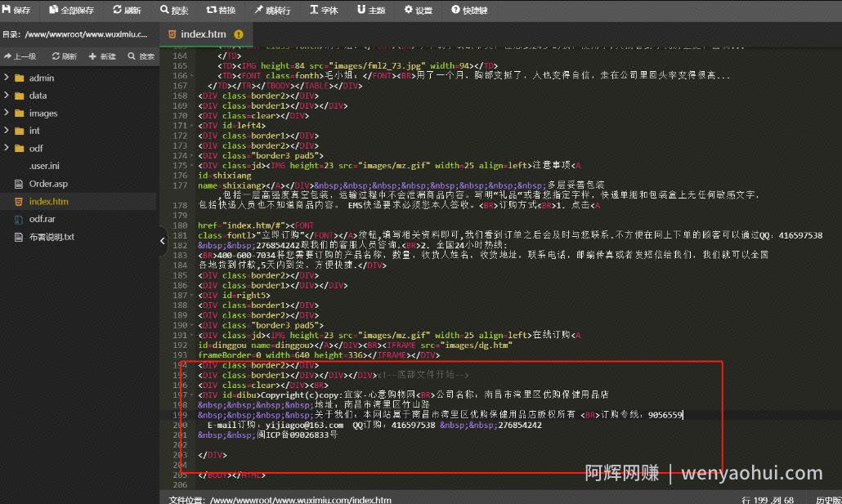The image size is (842, 504).
Task: Open index.htm in the file tree
Action: pyautogui.click(x=49, y=201)
